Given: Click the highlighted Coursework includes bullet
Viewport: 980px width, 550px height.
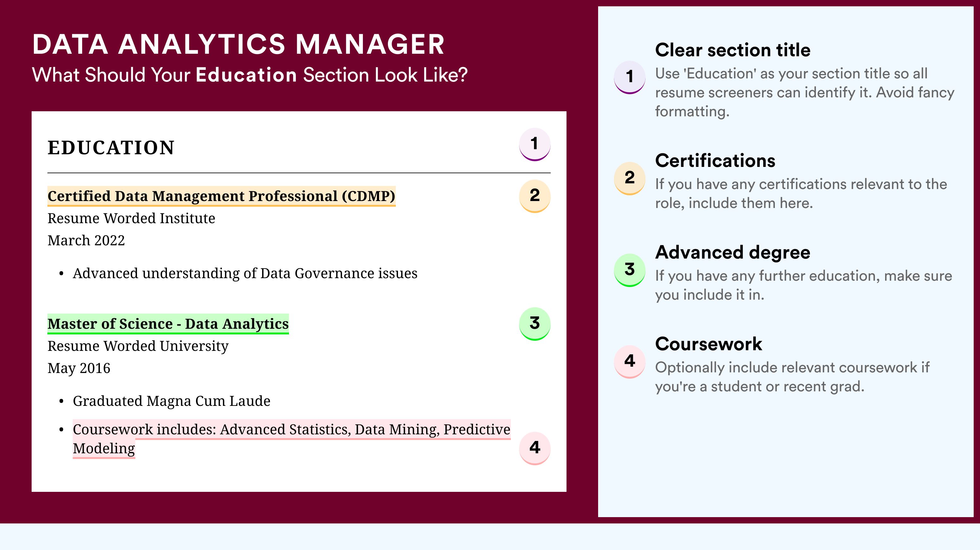Looking at the screenshot, I should coord(291,438).
